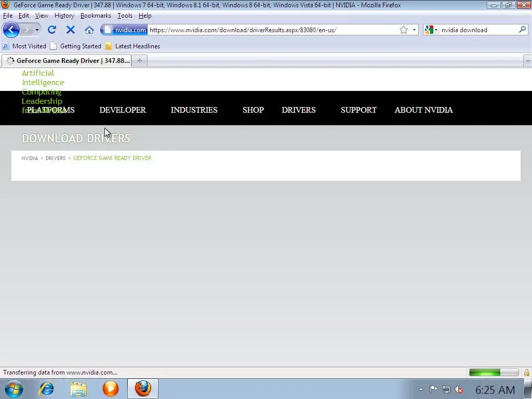Open the File menu
The height and width of the screenshot is (399, 532).
click(7, 16)
